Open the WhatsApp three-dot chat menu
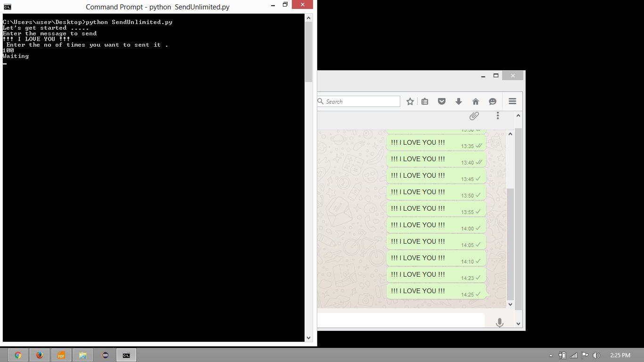Image resolution: width=644 pixels, height=362 pixels. coord(497,116)
